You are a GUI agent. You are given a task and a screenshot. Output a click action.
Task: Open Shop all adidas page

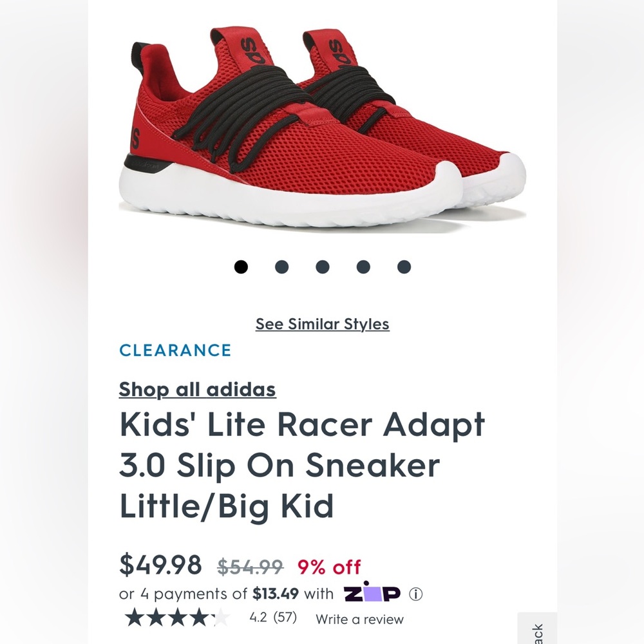pyautogui.click(x=197, y=390)
